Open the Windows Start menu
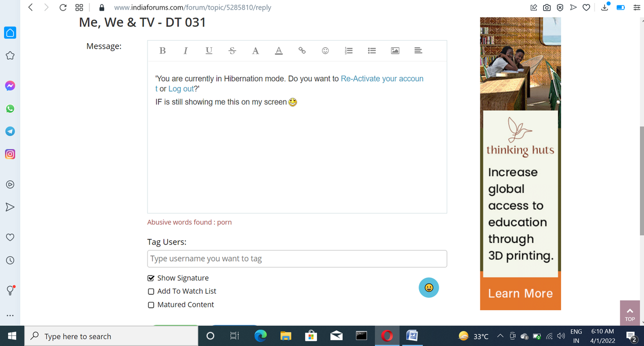This screenshot has width=644, height=346. coord(12,336)
